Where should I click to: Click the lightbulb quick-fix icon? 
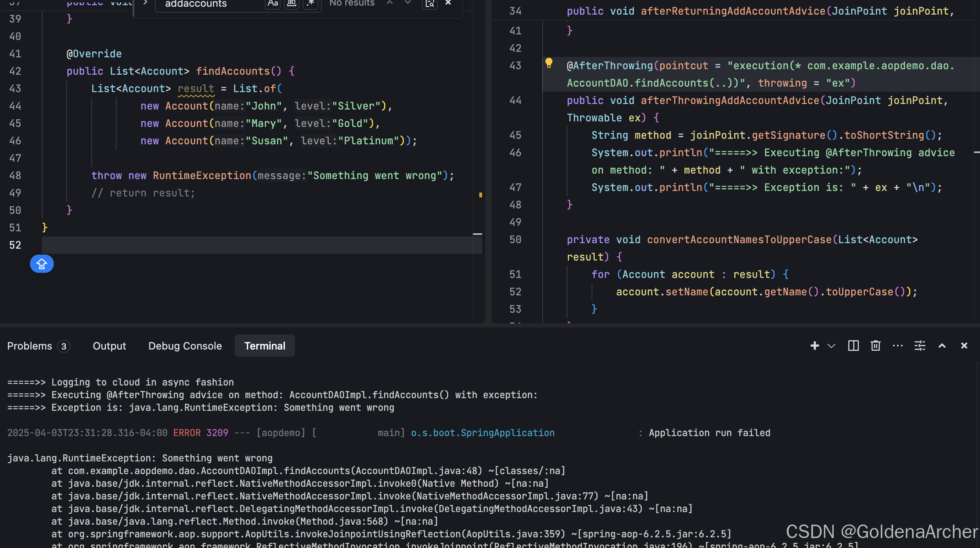[x=548, y=63]
